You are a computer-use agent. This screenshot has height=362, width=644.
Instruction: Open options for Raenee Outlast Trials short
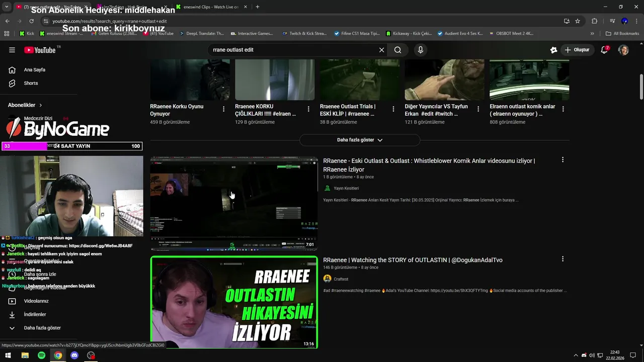(393, 109)
